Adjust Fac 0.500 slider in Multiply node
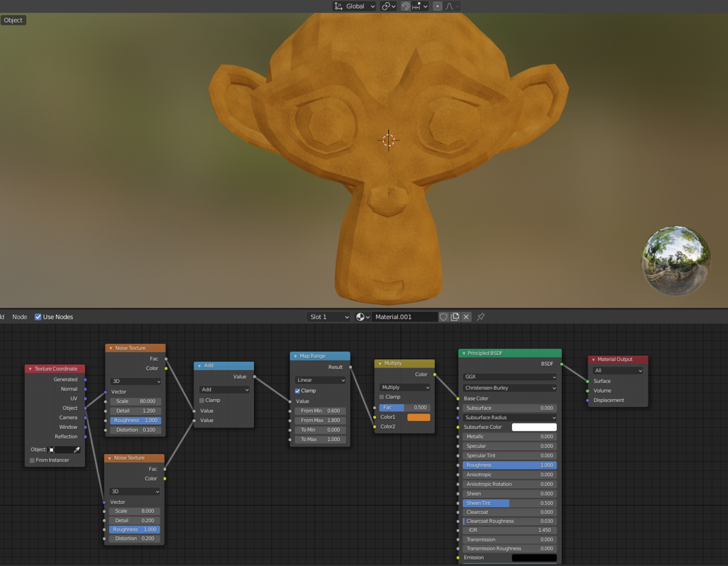 405,408
